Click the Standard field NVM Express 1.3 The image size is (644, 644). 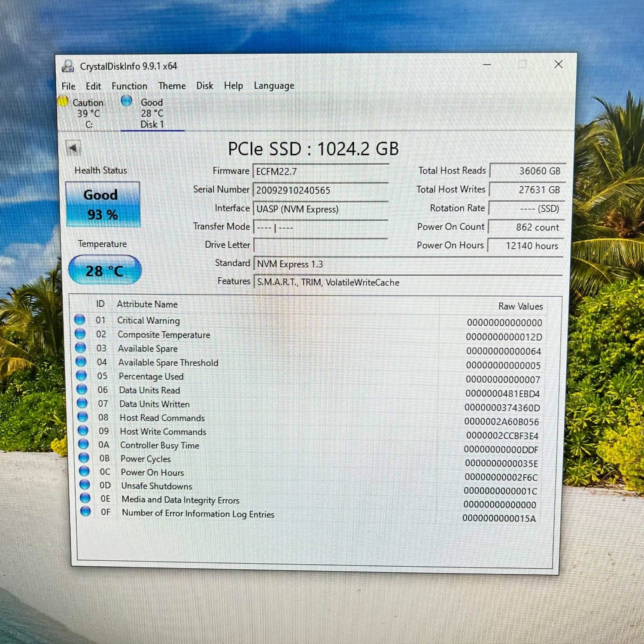(408, 264)
